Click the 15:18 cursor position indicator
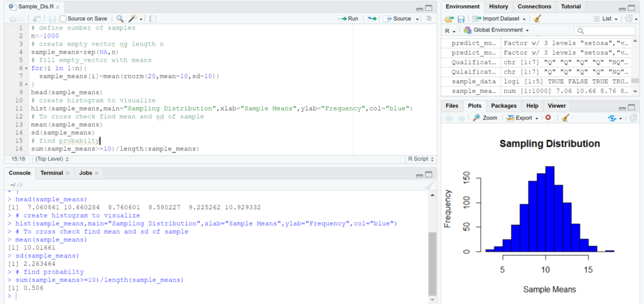Image resolution: width=644 pixels, height=304 pixels. [x=17, y=159]
